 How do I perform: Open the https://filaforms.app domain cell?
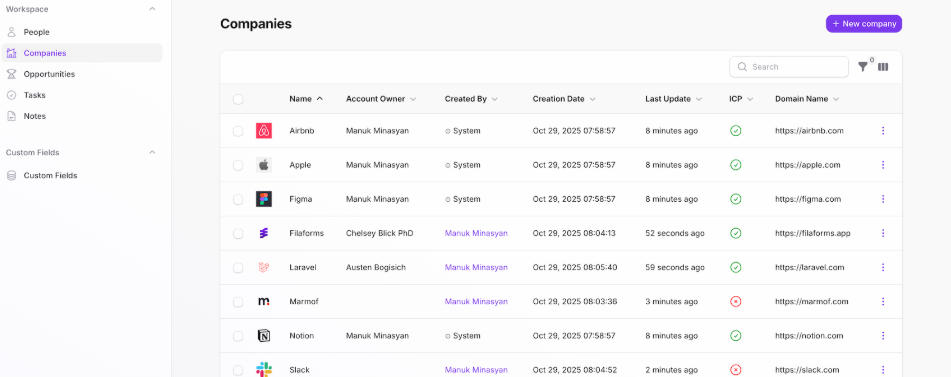[813, 233]
